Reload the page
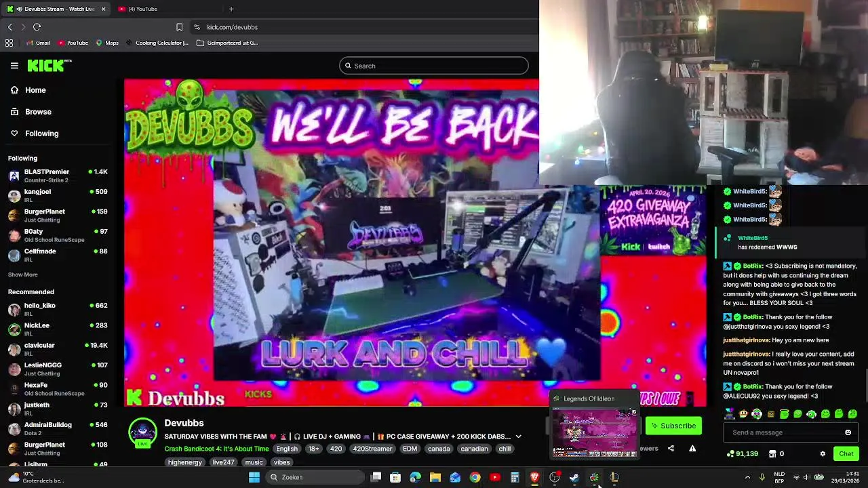 pos(37,27)
